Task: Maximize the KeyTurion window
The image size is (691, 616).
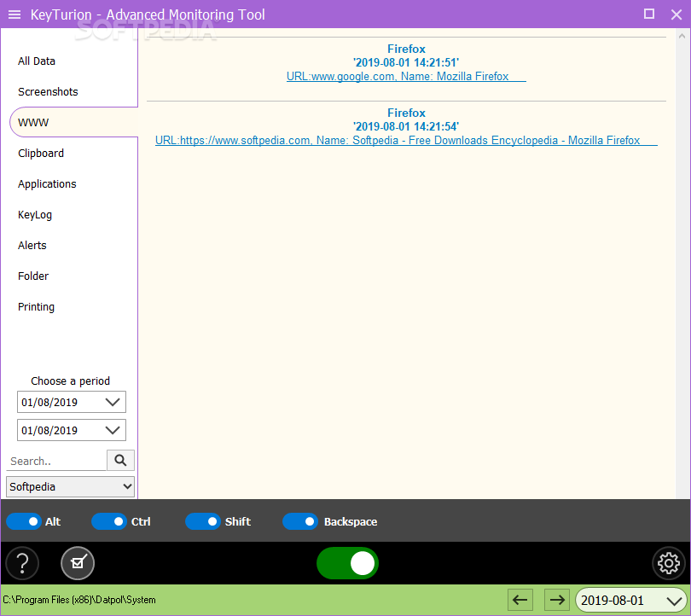Action: tap(648, 15)
